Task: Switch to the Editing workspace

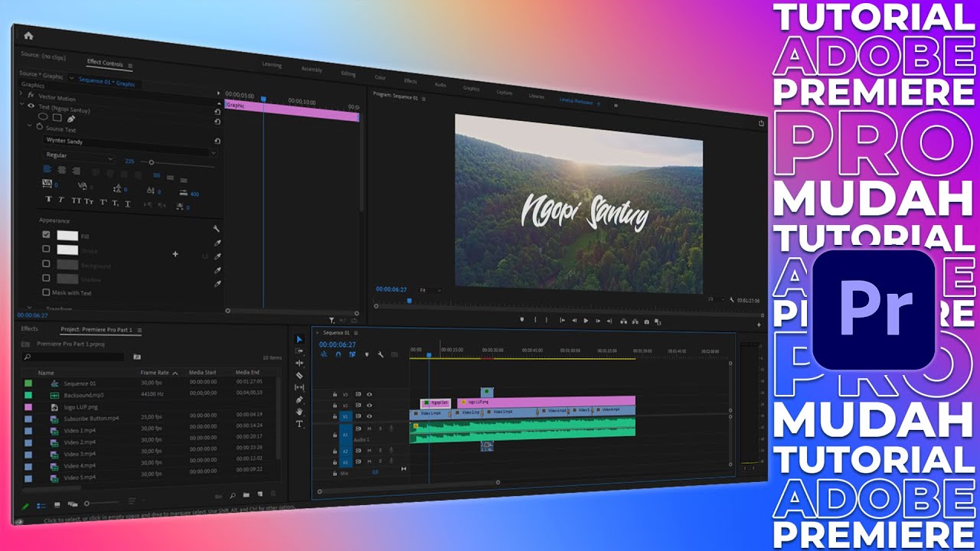Action: point(348,73)
